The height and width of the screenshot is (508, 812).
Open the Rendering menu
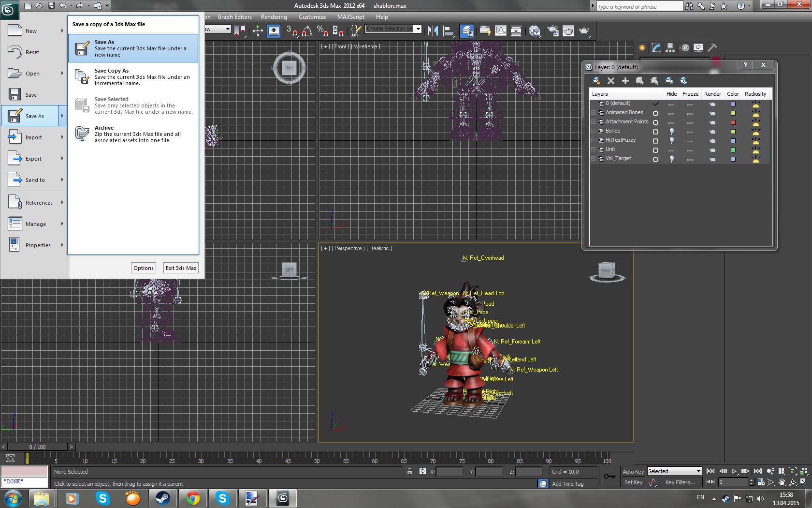pos(274,17)
